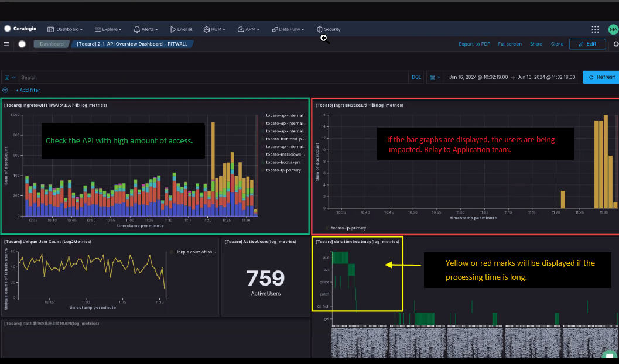This screenshot has height=364, width=619.
Task: Open the apps grid icon
Action: (x=595, y=29)
